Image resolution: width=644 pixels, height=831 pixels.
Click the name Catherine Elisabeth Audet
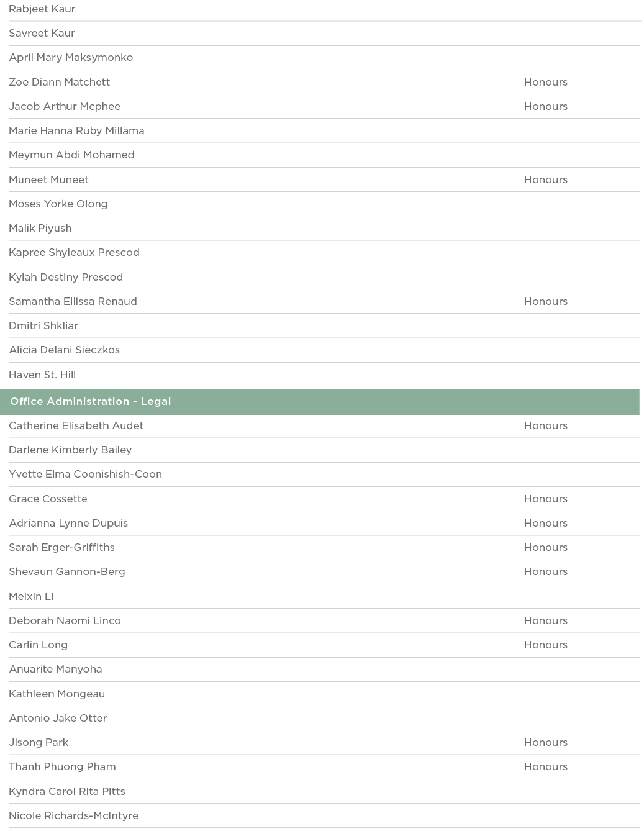tap(76, 426)
